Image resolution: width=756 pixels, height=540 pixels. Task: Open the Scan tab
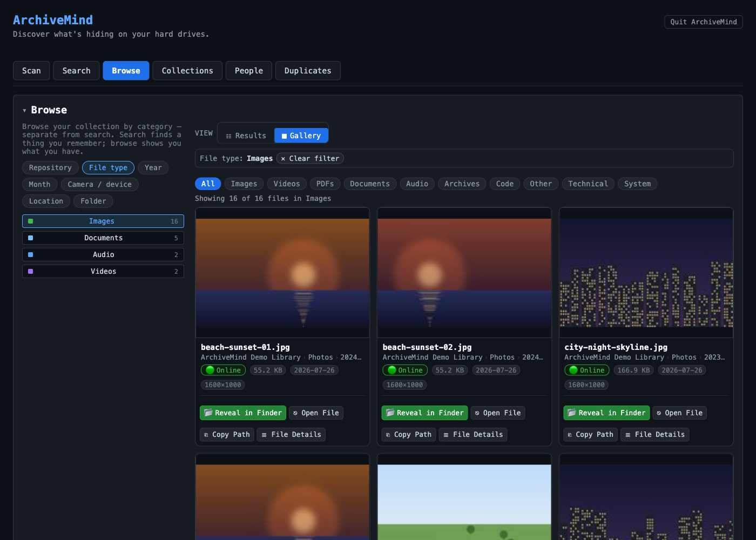coord(31,71)
